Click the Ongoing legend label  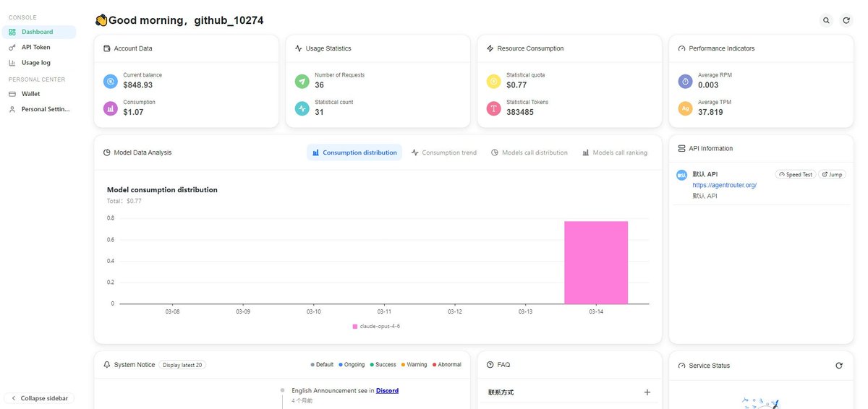tap(354, 365)
